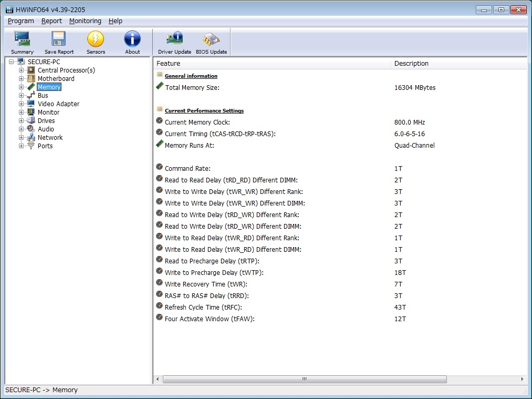Select 'Refresh Cycle Time (tRFC):' row
The width and height of the screenshot is (532, 399).
(x=340, y=308)
